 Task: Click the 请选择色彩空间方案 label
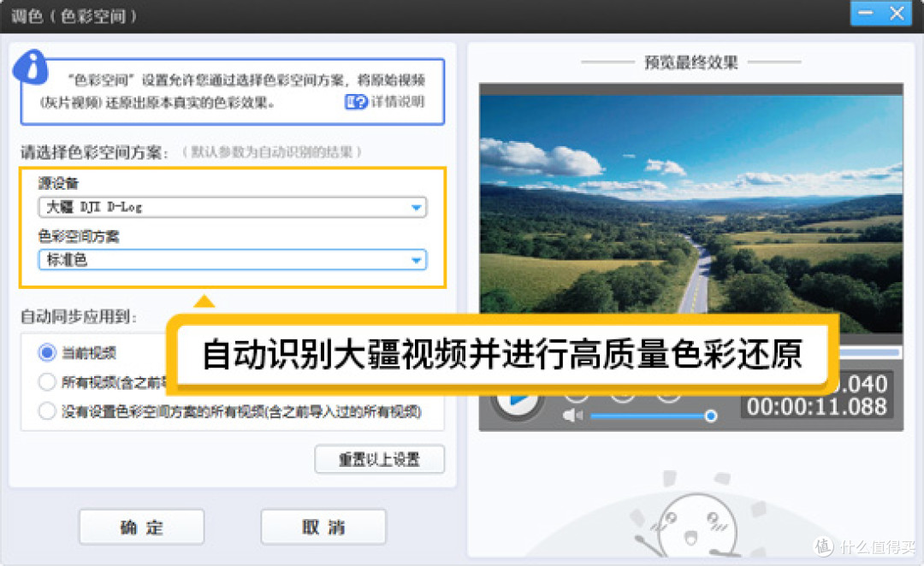(95, 152)
